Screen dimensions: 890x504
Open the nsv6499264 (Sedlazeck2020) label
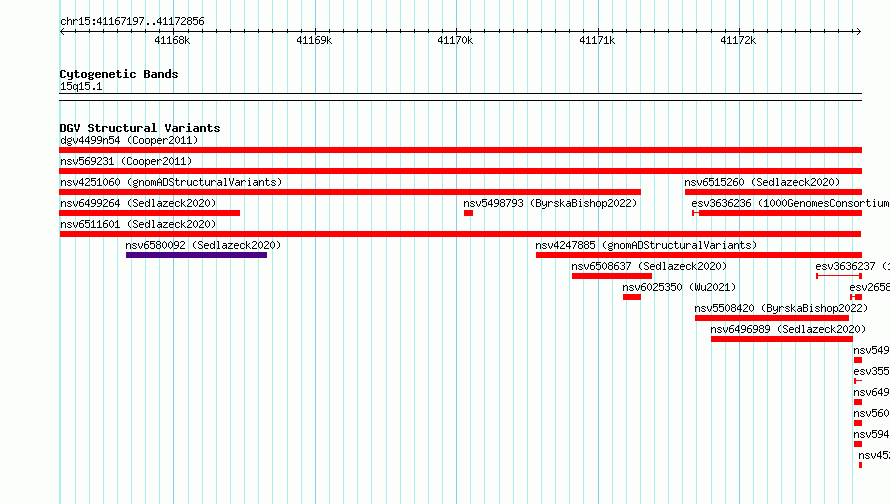pyautogui.click(x=138, y=203)
